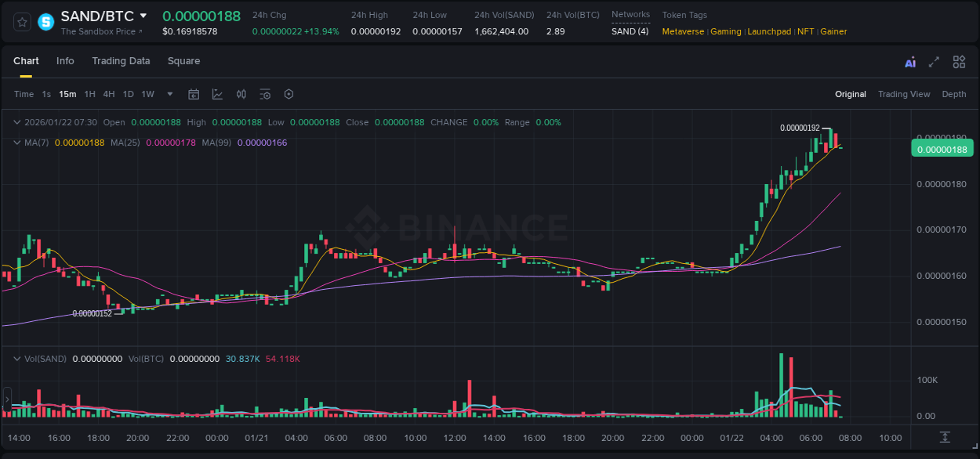Click the candlestick comparison icon
This screenshot has height=459, width=980.
241,94
